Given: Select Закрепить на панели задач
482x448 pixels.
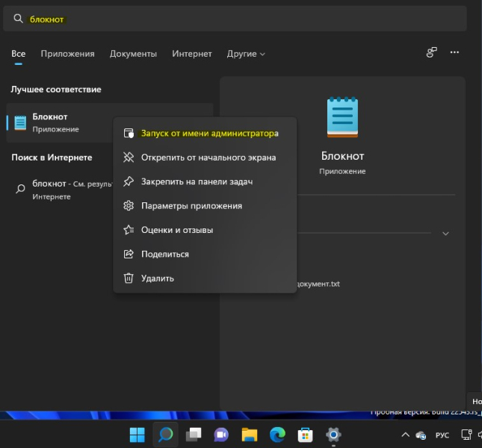Looking at the screenshot, I should tap(197, 181).
